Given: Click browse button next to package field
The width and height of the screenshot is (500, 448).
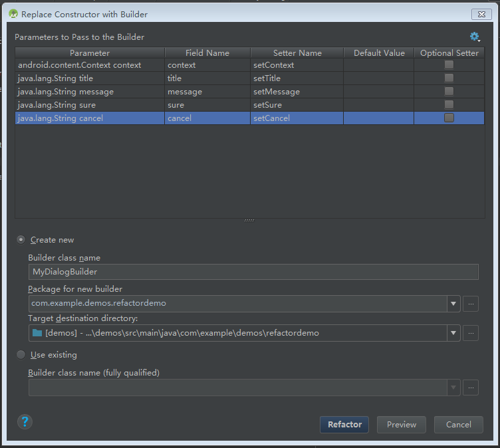Looking at the screenshot, I should pos(471,303).
